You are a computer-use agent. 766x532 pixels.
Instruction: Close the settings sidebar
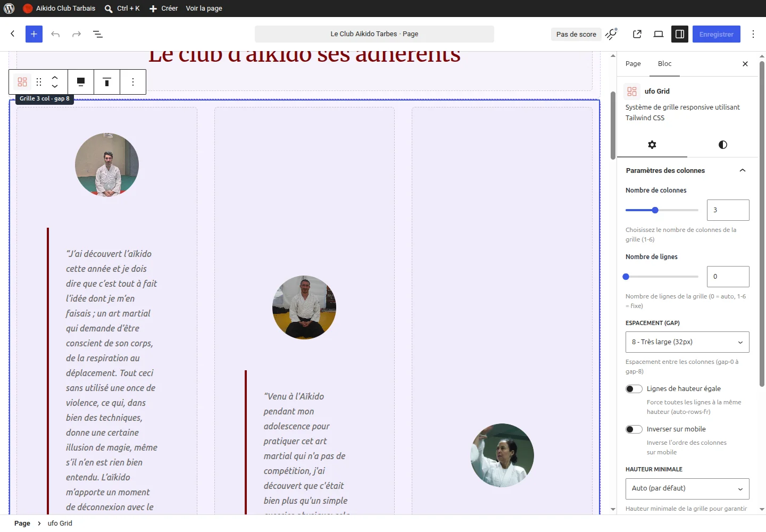(x=745, y=64)
